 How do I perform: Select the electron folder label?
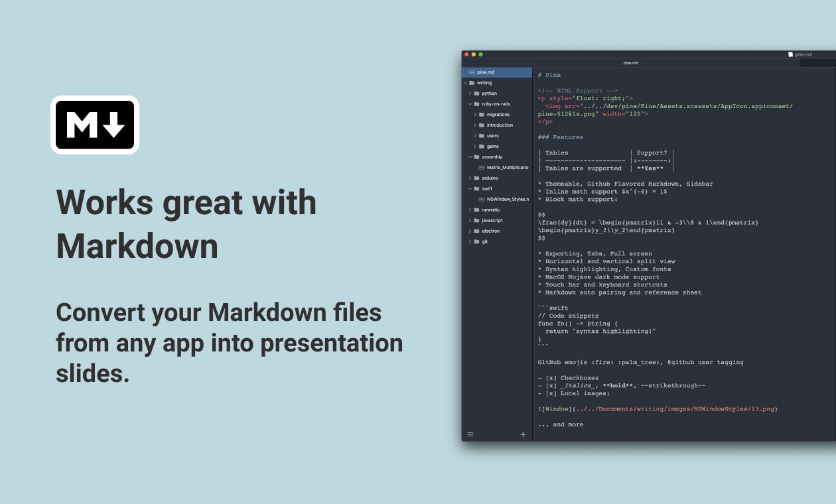coord(491,231)
